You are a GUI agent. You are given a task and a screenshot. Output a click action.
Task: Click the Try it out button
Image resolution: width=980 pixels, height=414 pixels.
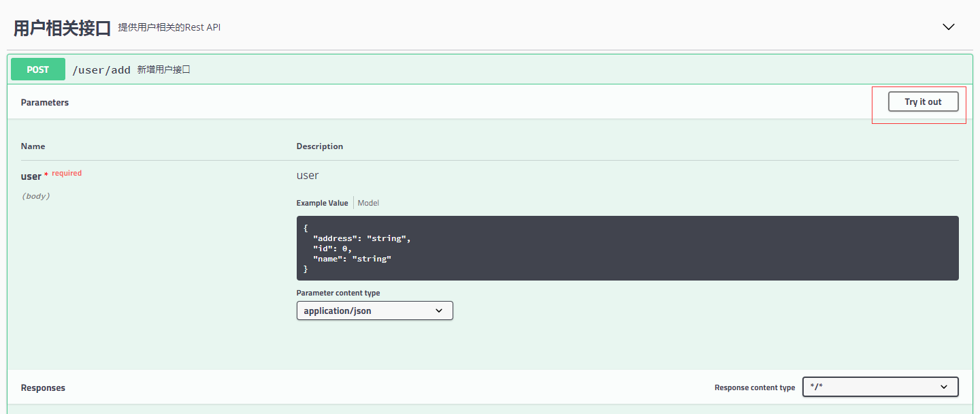(x=923, y=101)
